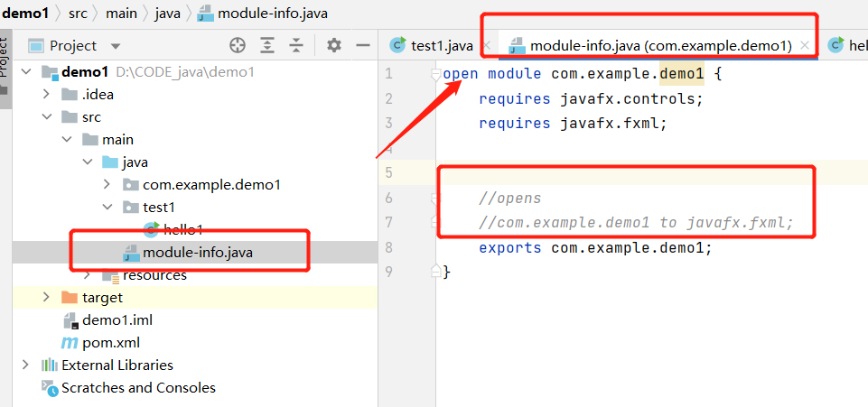Click the Collapse All icon in Project panel

click(x=297, y=45)
